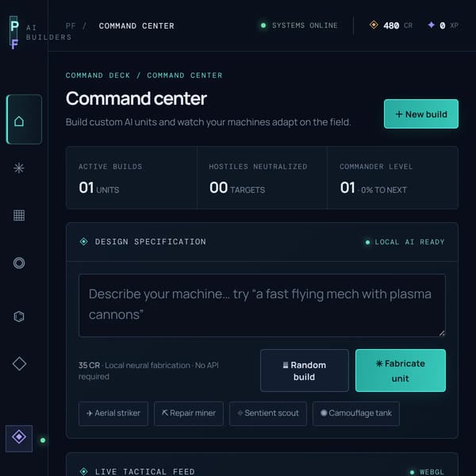Screen dimensions: 476x476
Task: Select the outlined diamond sidebar icon
Action: click(x=19, y=363)
